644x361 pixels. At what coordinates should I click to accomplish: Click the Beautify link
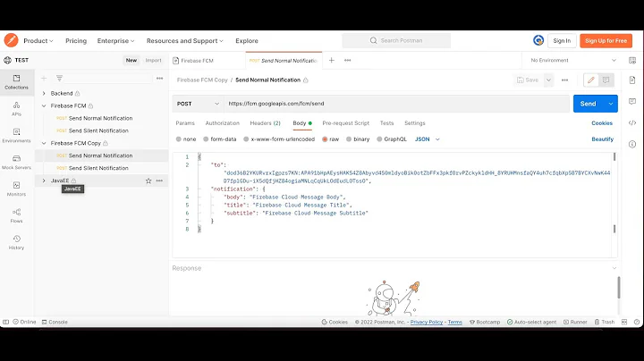pyautogui.click(x=602, y=139)
